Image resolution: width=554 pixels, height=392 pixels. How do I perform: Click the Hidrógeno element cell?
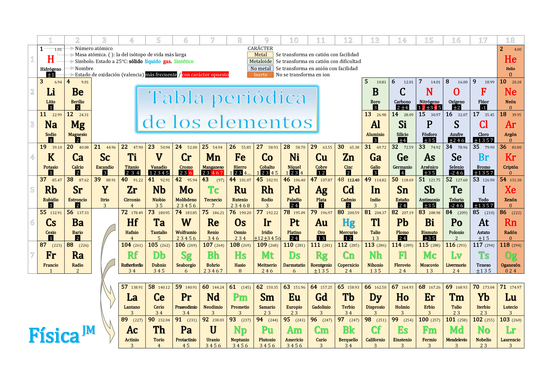tap(51, 61)
